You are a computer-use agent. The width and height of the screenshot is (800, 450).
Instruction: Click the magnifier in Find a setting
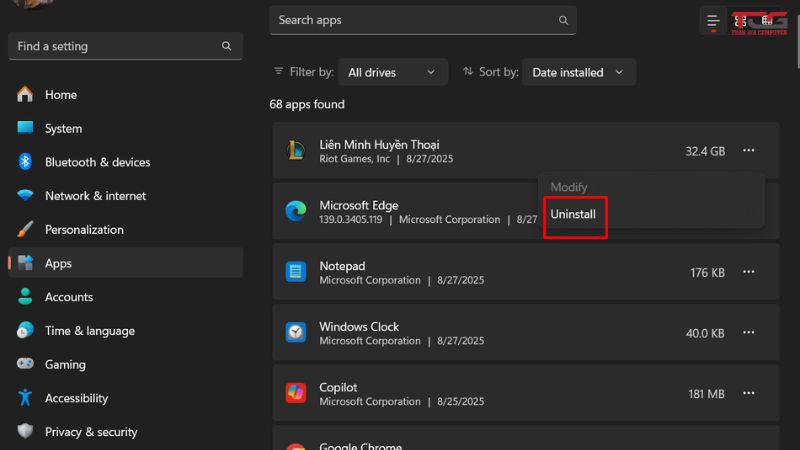click(226, 46)
